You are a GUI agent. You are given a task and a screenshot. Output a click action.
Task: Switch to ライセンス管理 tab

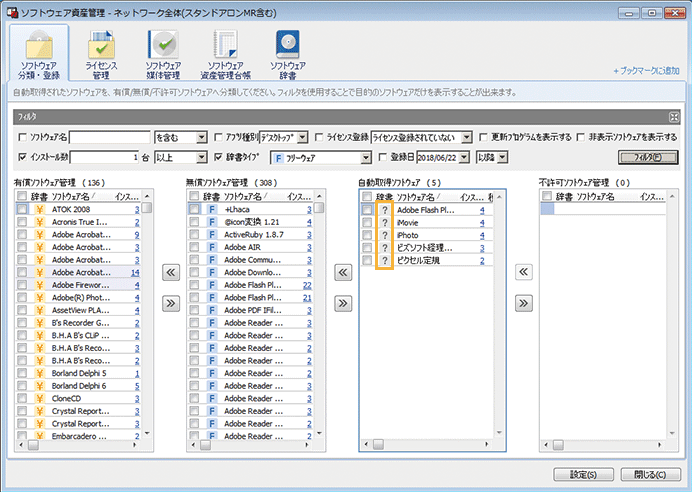point(101,55)
